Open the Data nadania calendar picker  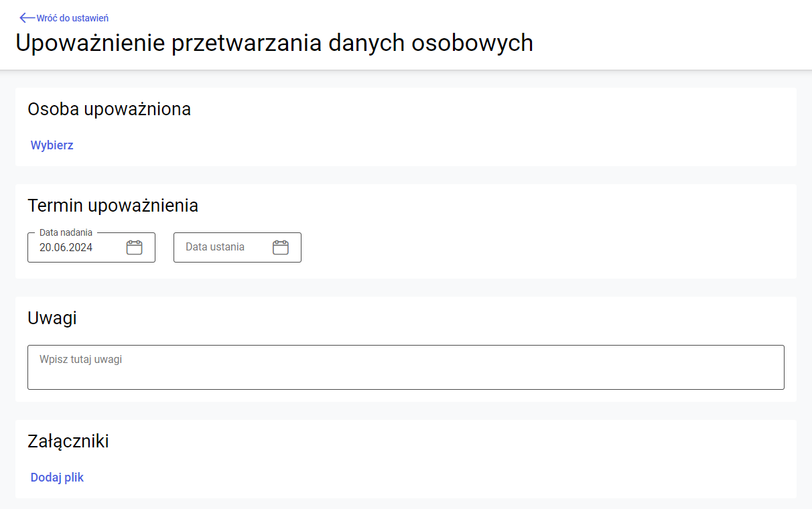[x=135, y=248]
